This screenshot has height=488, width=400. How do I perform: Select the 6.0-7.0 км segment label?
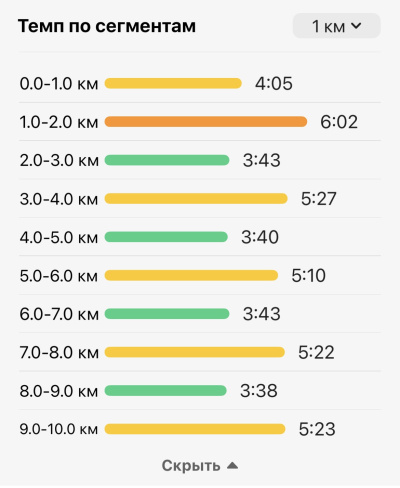pos(59,314)
